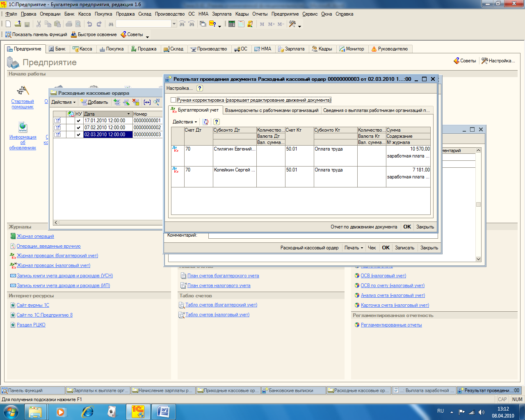
Task: Click the copy item icon in cash orders toolbar
Action: point(117,102)
